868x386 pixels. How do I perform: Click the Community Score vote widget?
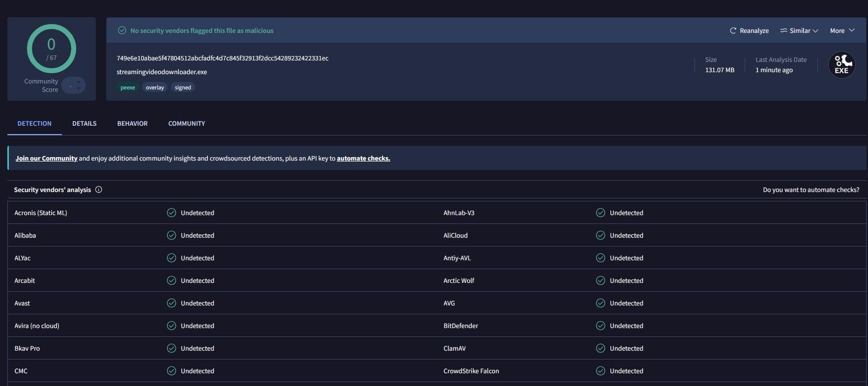coord(74,85)
